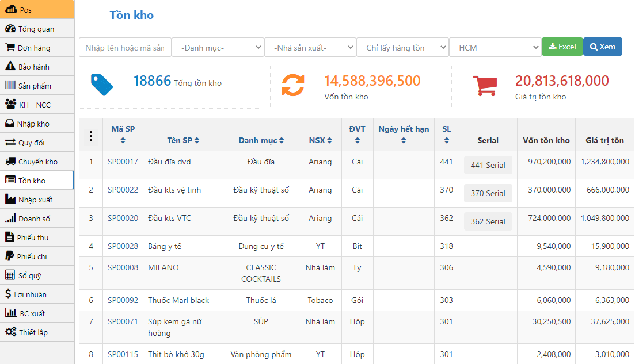The width and height of the screenshot is (635, 364).
Task: Click the three-dot column options icon
Action: (x=90, y=136)
